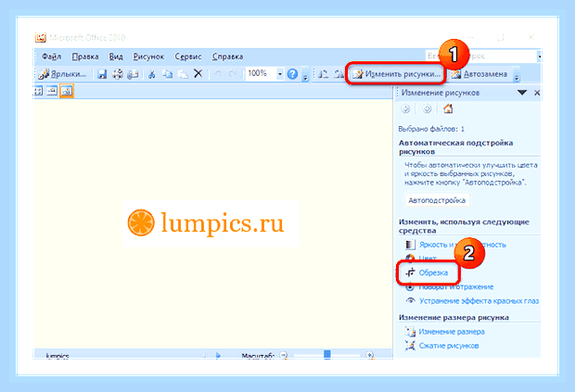Viewport: 575px width, 392px height.
Task: Switch to thumbnail view
Action: [x=38, y=91]
